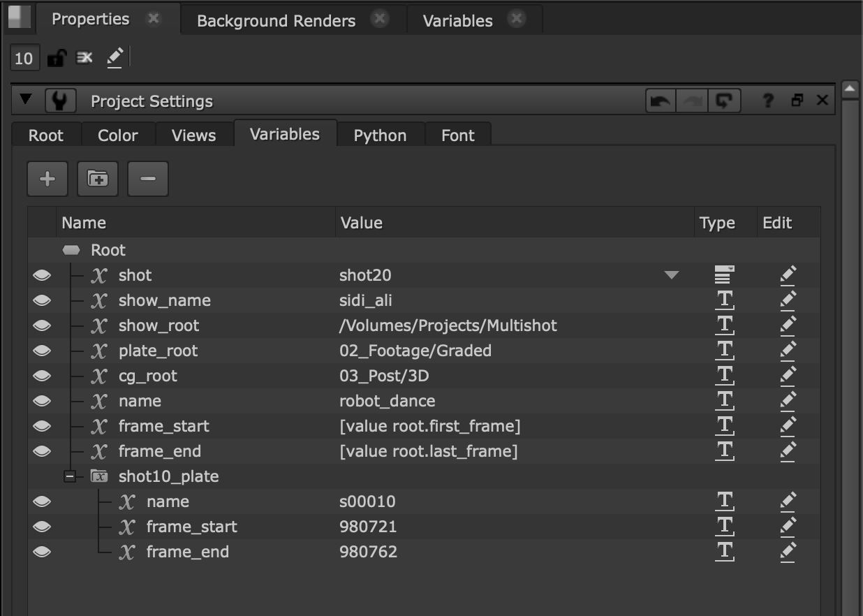Viewport: 863px width, 616px height.
Task: Open help for Project Settings
Action: (x=767, y=100)
